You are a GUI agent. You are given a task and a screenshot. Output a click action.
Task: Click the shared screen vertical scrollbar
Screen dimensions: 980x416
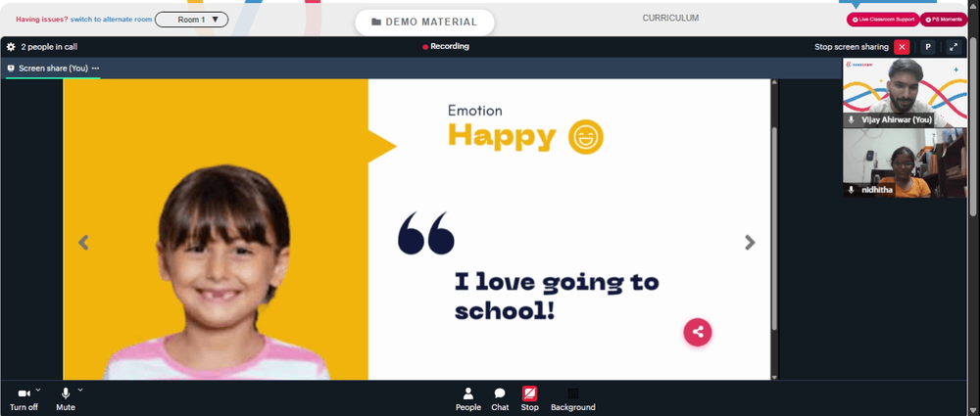774,229
